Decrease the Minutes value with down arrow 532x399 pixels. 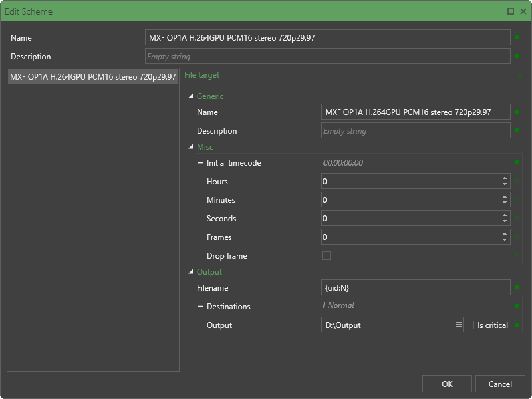click(x=505, y=203)
